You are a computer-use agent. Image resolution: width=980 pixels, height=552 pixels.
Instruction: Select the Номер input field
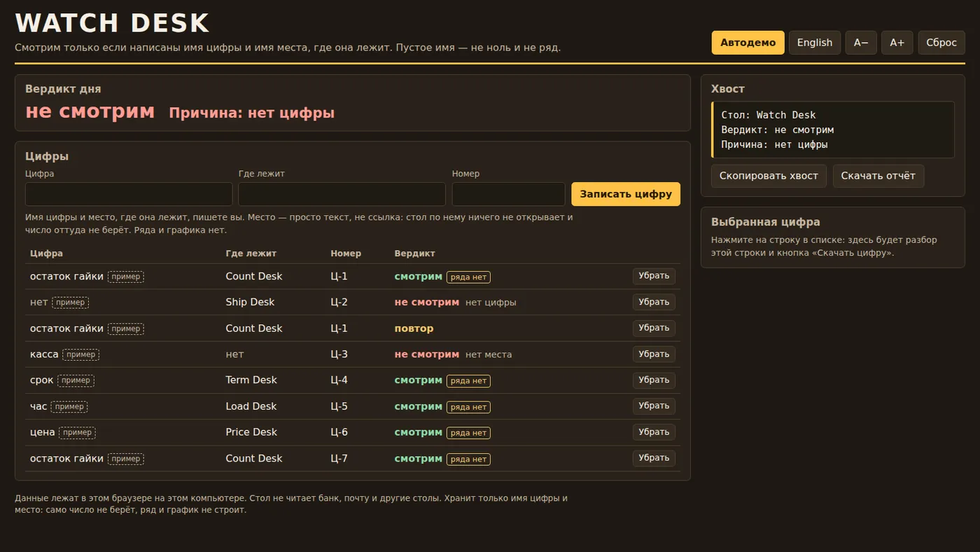click(509, 194)
